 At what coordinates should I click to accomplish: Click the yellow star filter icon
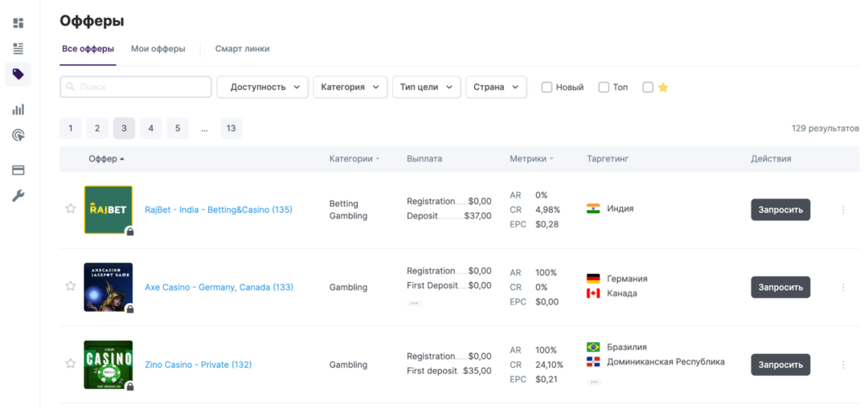click(663, 88)
